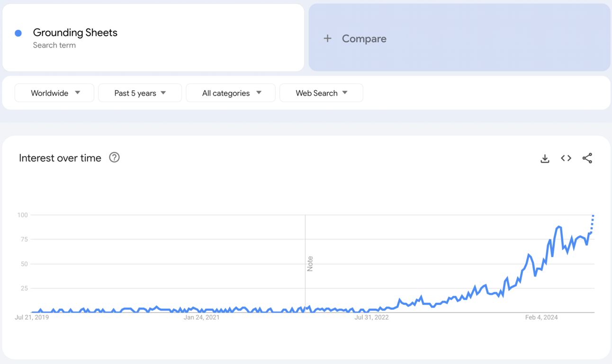This screenshot has height=364, width=612.
Task: Click the plus icon beside Compare
Action: pos(327,38)
